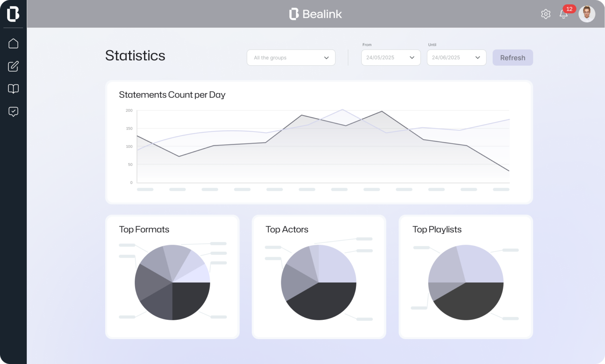Screen dimensions: 605x364
Task: Select the checkmark message sidebar icon
Action: tap(13, 111)
